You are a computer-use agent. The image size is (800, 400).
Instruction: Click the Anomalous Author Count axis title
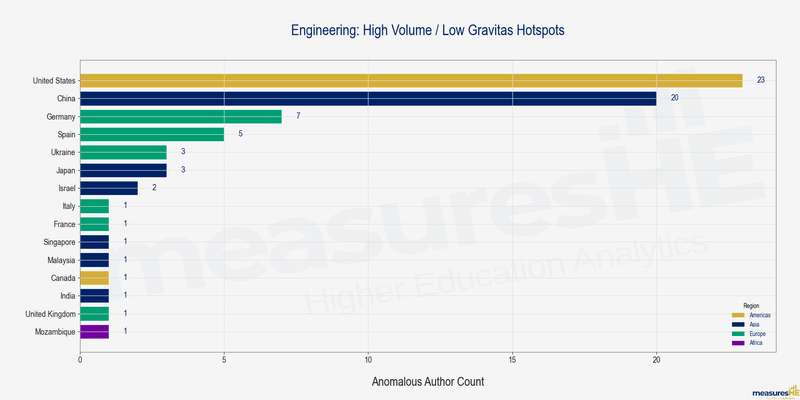click(428, 381)
